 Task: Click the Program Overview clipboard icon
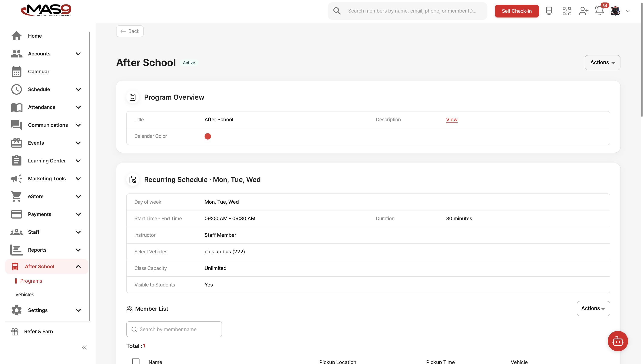pos(133,97)
